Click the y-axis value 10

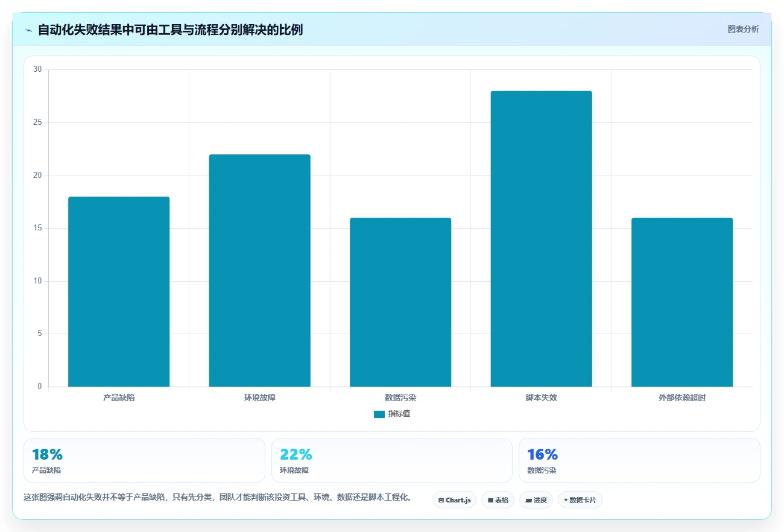[37, 281]
